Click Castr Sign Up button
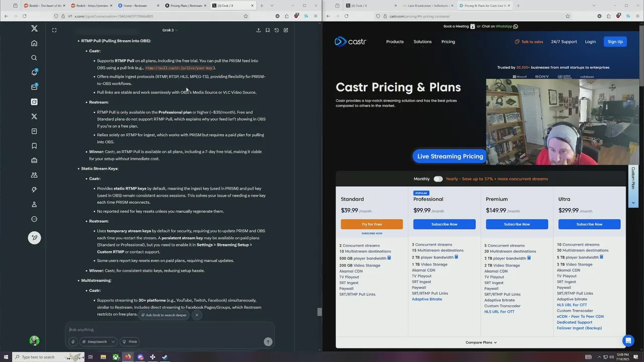Viewport: 644px width, 362px height. 615,42
